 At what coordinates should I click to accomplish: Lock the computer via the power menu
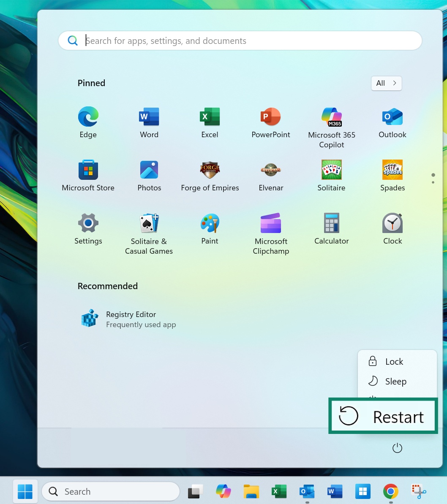[x=393, y=361]
